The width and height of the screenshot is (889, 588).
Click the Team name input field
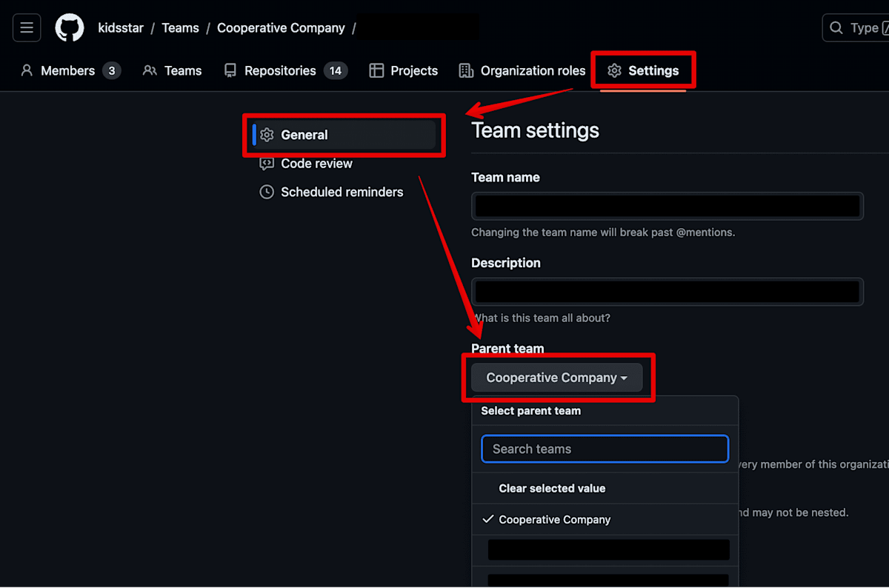click(667, 206)
